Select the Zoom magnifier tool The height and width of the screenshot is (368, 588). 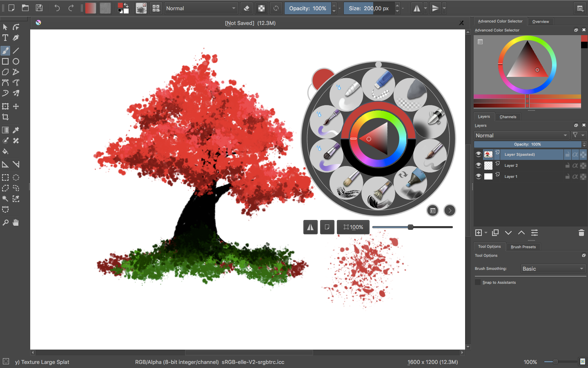click(5, 223)
